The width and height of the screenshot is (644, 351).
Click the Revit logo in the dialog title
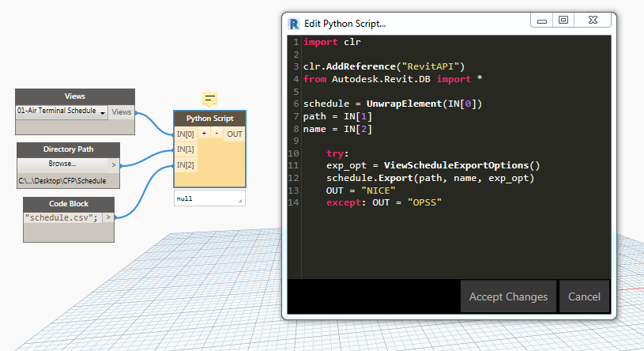pyautogui.click(x=294, y=25)
